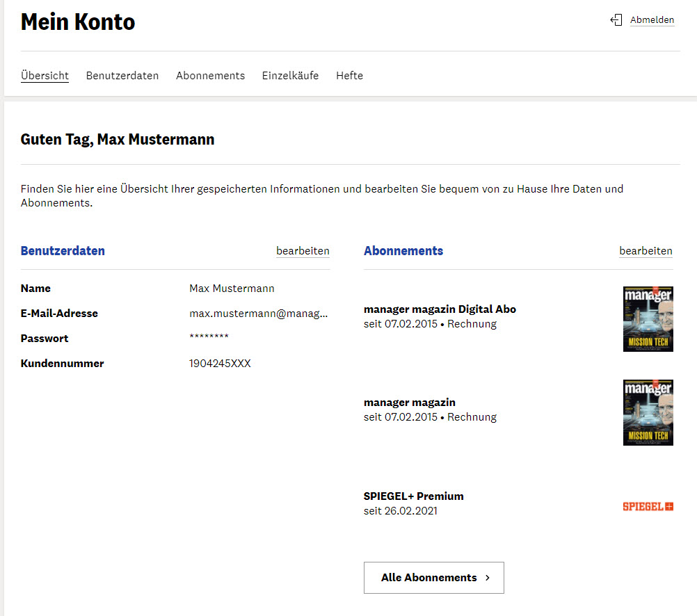Viewport: 697px width, 616px height.
Task: Click the cover image for manager magazin Digital Abo
Action: coord(648,319)
